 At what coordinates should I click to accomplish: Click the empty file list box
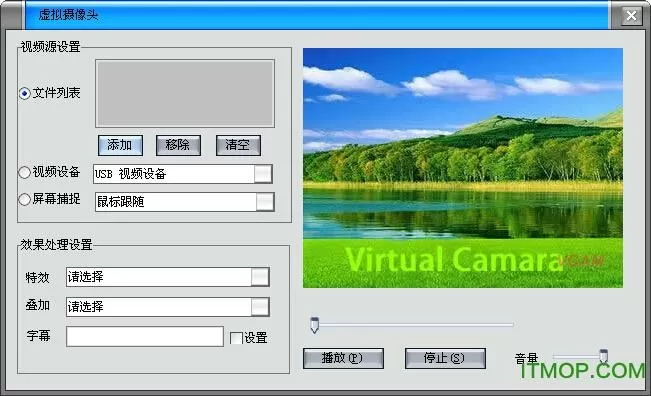pos(185,93)
